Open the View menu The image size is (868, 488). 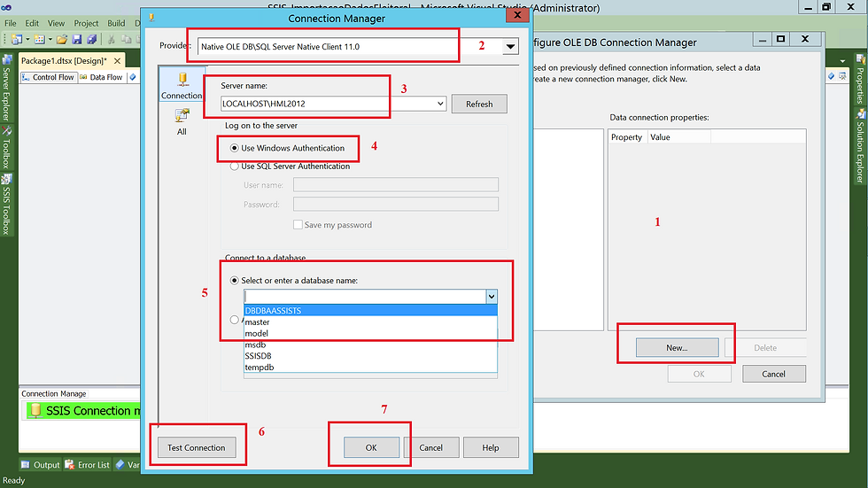point(56,23)
